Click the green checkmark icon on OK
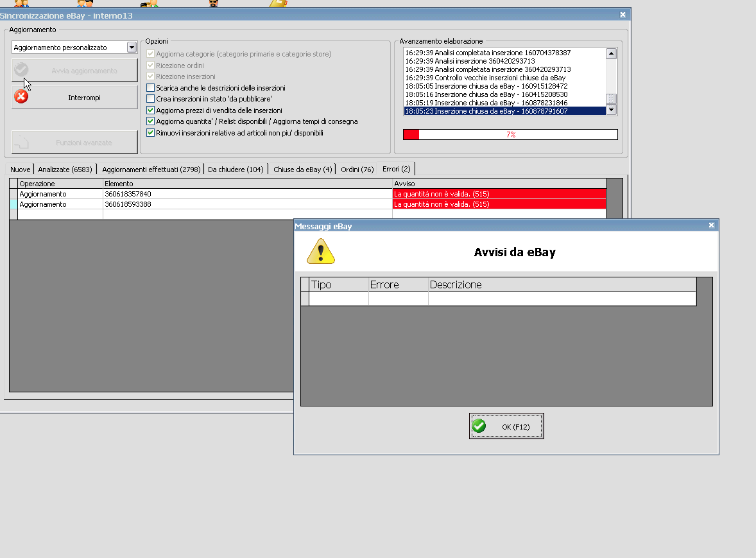 tap(479, 426)
